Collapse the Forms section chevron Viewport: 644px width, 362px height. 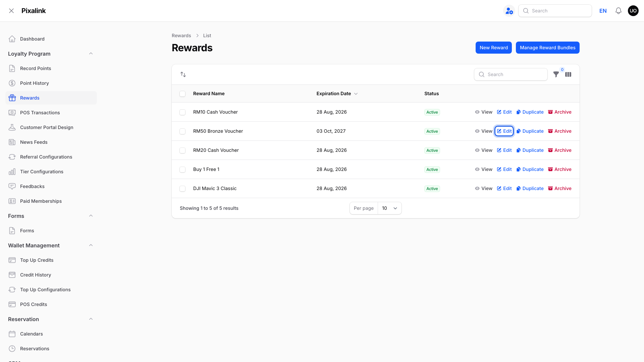(x=91, y=216)
